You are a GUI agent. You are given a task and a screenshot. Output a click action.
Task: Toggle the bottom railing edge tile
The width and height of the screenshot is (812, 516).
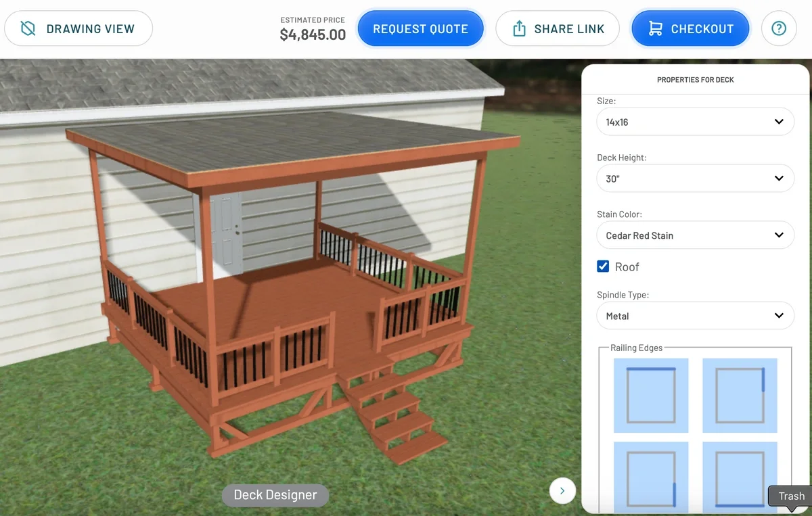(740, 477)
